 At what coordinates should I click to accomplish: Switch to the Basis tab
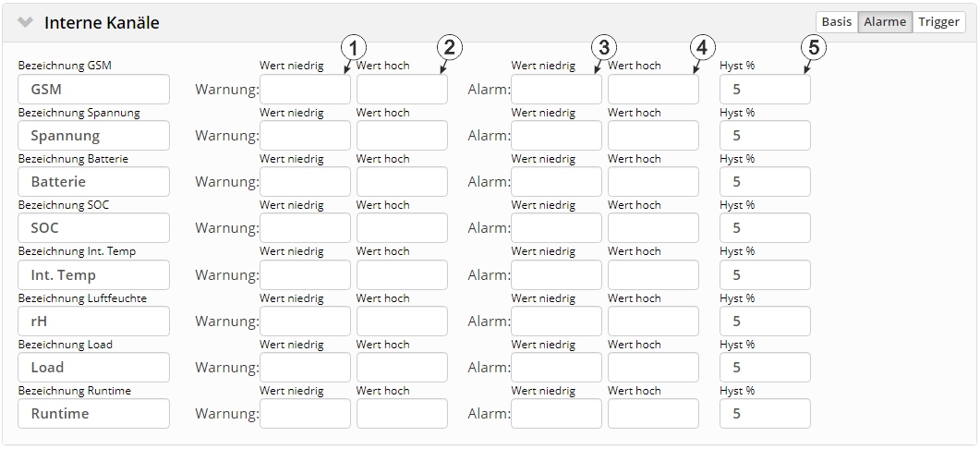836,22
